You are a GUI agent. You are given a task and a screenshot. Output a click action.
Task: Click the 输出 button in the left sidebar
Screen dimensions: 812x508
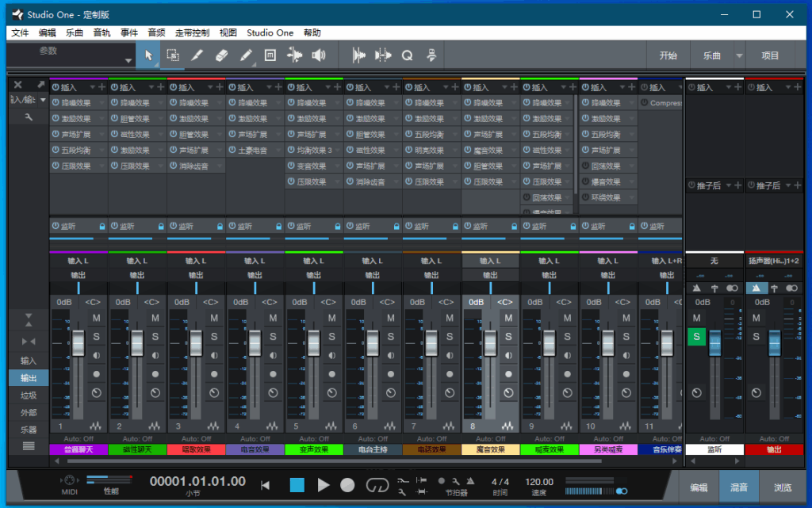(x=28, y=377)
